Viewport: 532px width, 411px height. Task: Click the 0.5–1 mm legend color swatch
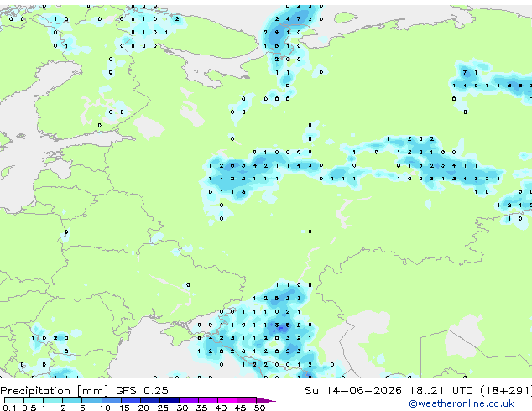(34, 400)
